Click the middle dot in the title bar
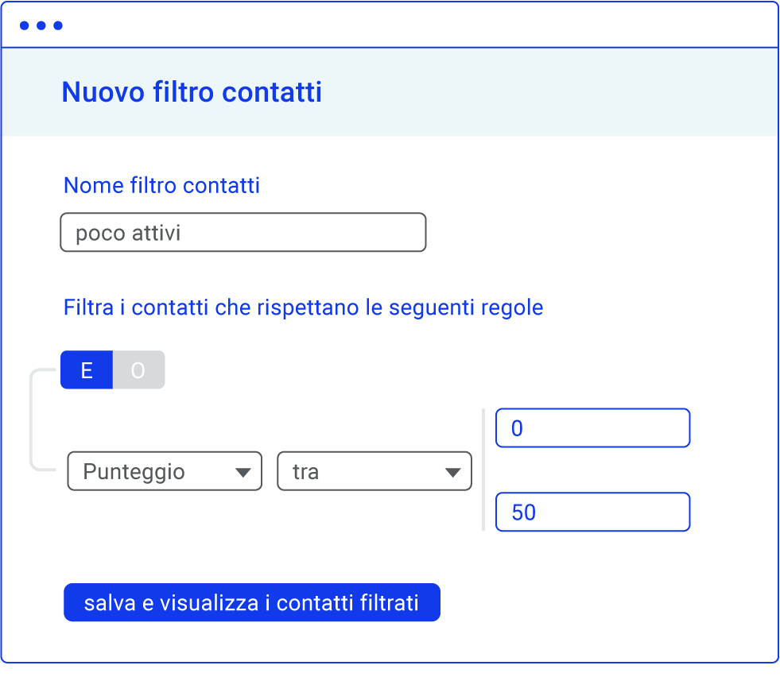780x700 pixels. click(x=41, y=25)
